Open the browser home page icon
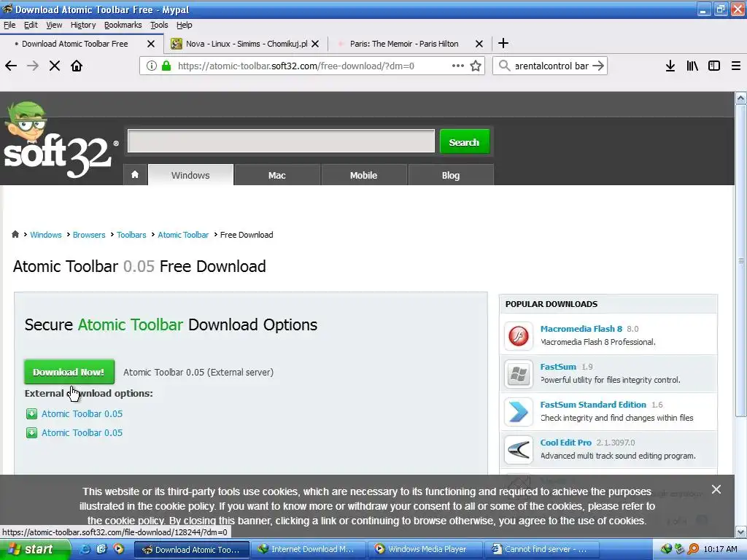Screen dimensions: 747x560 point(76,66)
